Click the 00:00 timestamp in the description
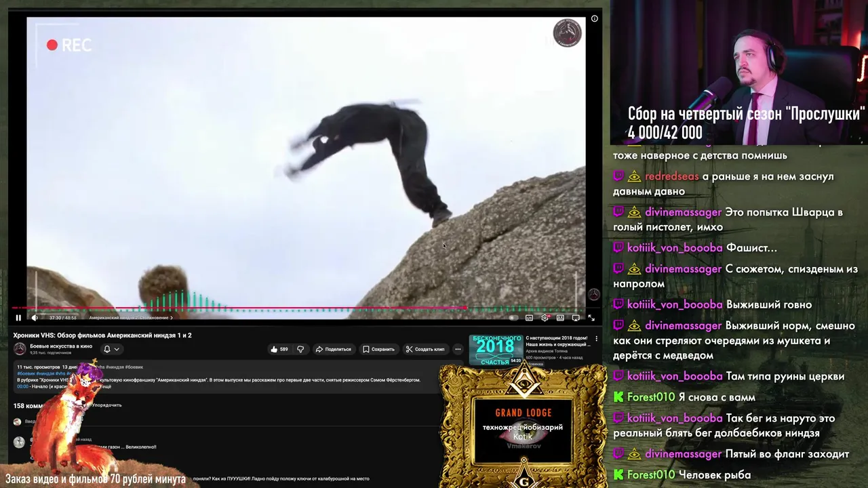The image size is (868, 488). 22,386
